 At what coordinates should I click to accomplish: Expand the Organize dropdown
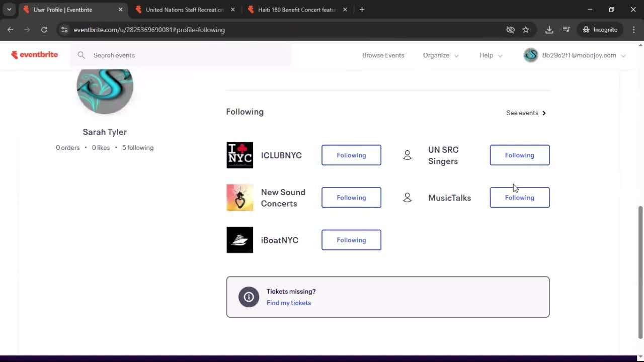coord(441,55)
